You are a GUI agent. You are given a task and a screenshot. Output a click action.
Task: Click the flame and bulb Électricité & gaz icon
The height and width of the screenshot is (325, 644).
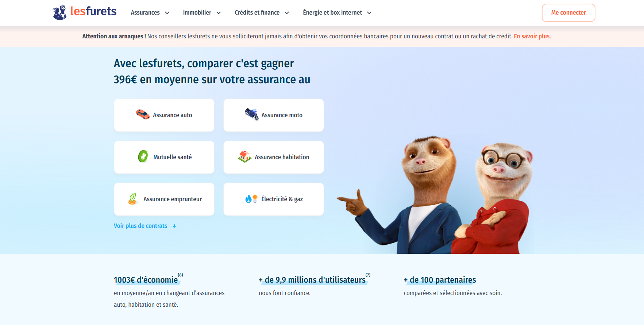(x=251, y=199)
